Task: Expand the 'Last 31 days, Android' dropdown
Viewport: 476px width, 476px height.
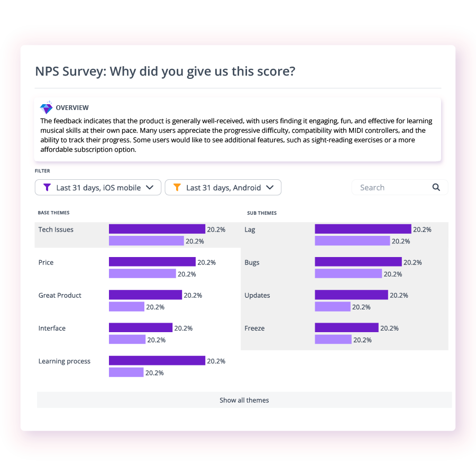Action: click(x=223, y=187)
